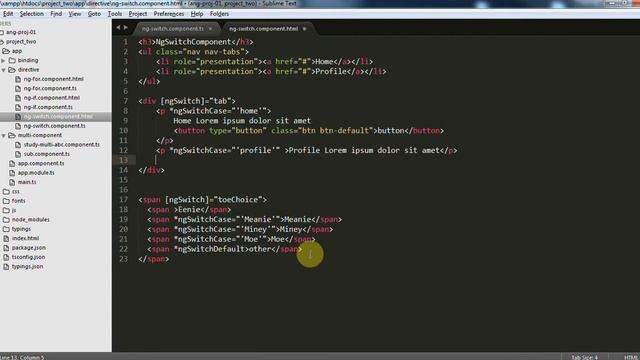This screenshot has height=360, width=640.
Task: Select the css folder
Action: pos(16,191)
